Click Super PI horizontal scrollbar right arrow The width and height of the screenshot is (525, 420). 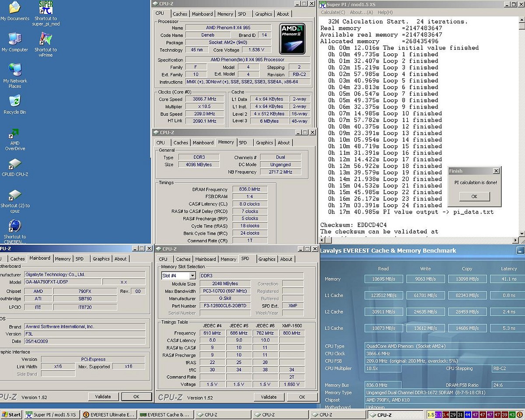click(515, 241)
